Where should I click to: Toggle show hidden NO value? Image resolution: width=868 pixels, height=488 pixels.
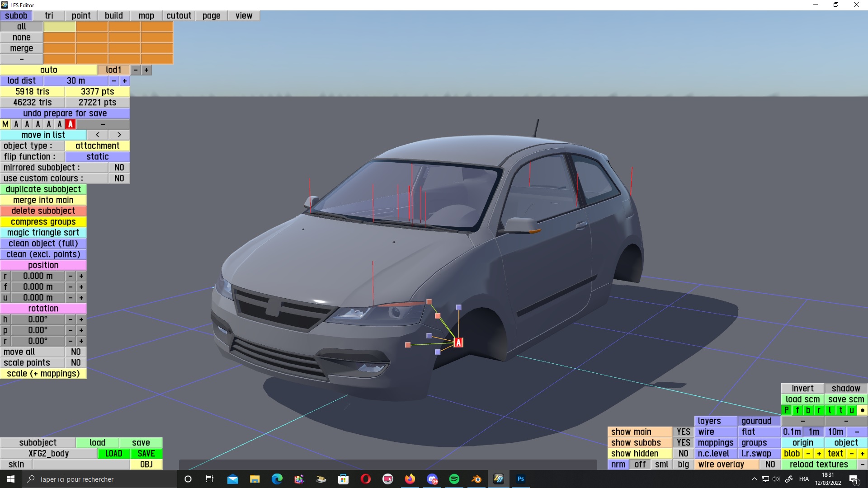683,454
